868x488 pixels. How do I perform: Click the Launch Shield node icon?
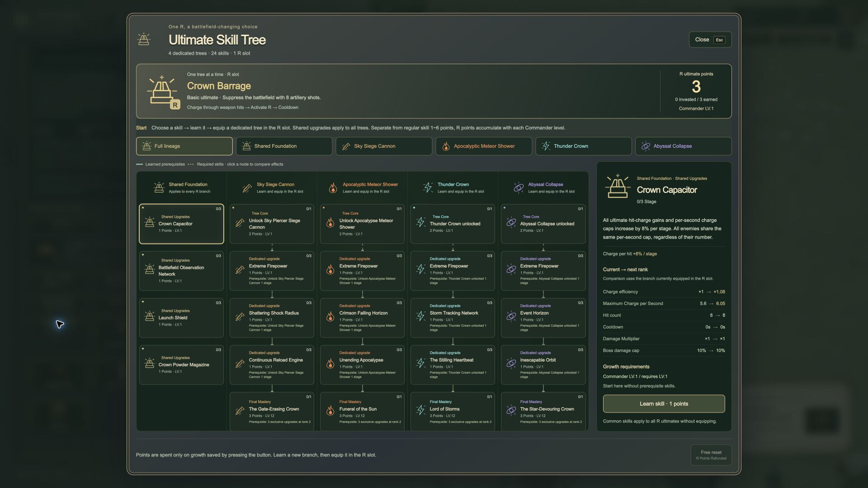[150, 316]
